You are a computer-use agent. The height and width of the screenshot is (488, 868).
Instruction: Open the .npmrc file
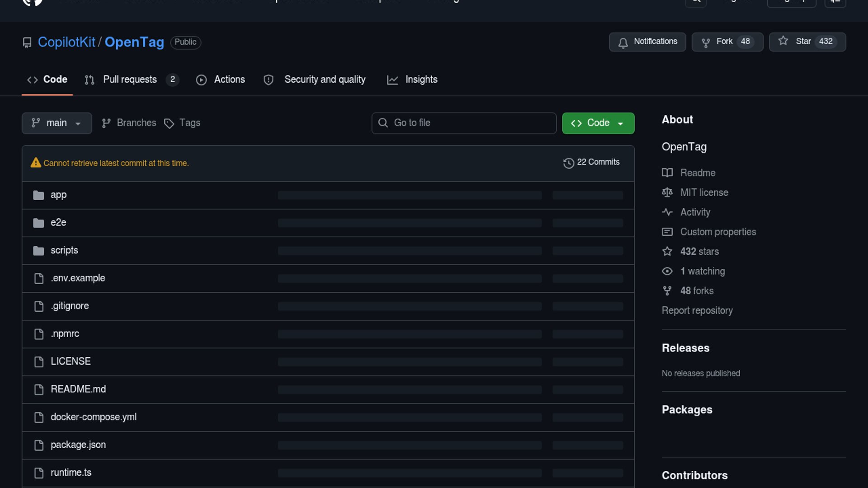point(65,333)
